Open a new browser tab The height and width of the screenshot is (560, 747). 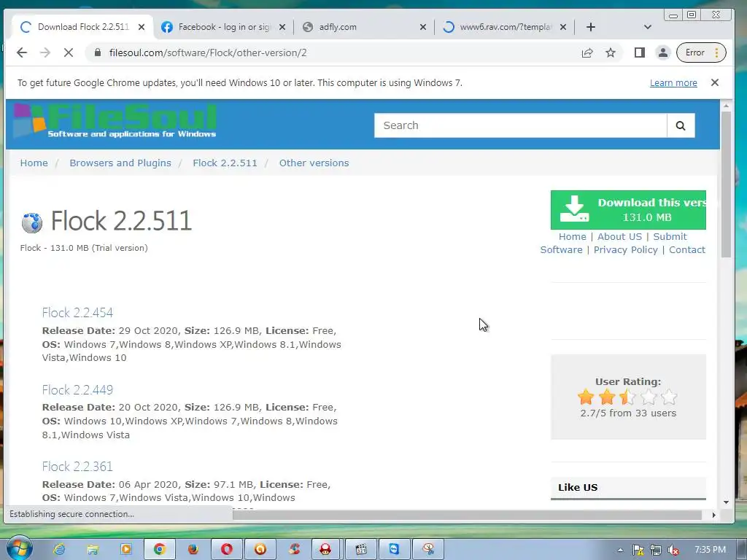[x=591, y=27]
